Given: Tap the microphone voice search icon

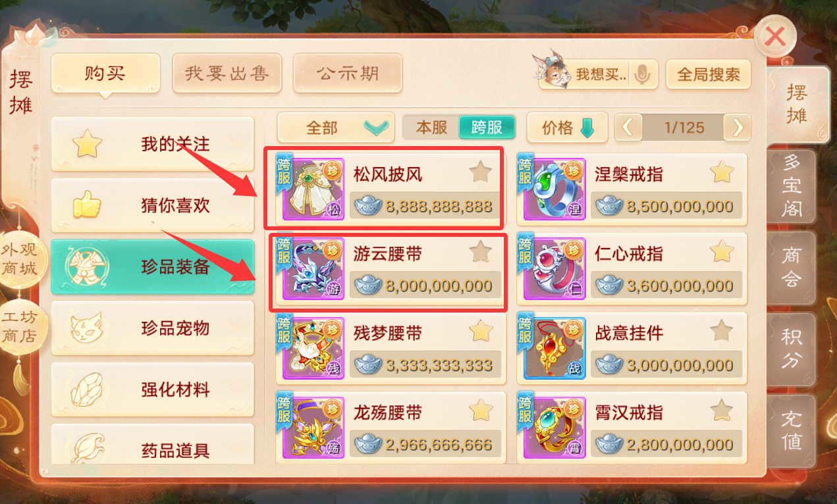Looking at the screenshot, I should (x=640, y=74).
